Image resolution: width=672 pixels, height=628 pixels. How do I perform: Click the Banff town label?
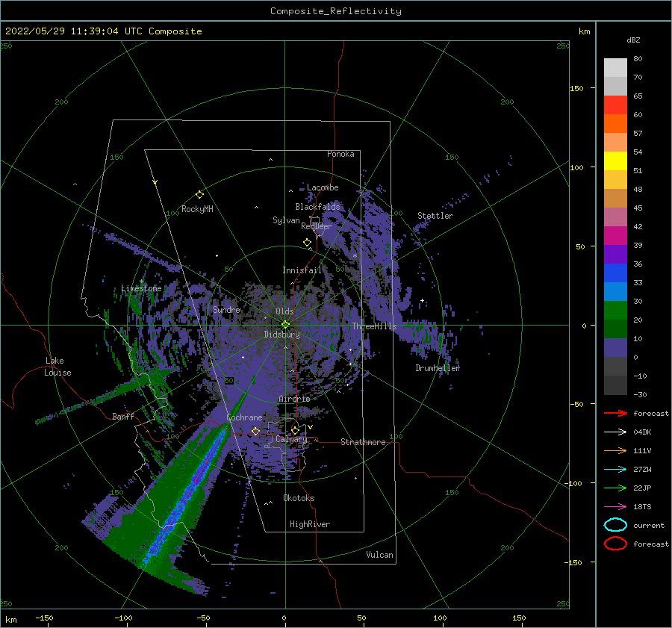pyautogui.click(x=123, y=416)
